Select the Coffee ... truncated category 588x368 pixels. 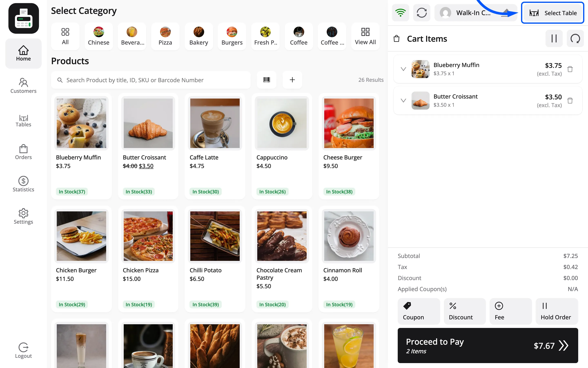332,36
